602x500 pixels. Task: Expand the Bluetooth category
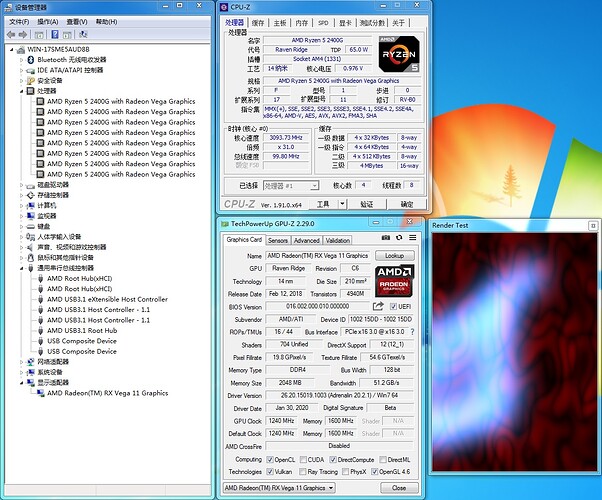click(x=22, y=60)
